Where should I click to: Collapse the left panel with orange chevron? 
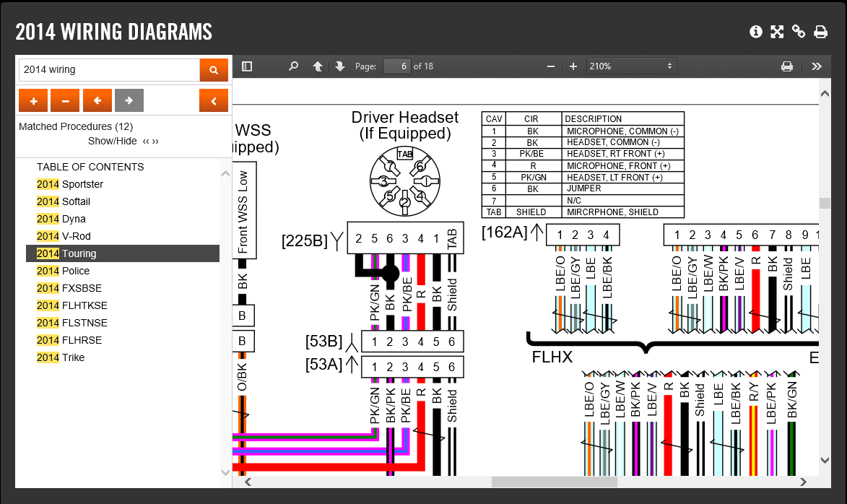(x=214, y=101)
